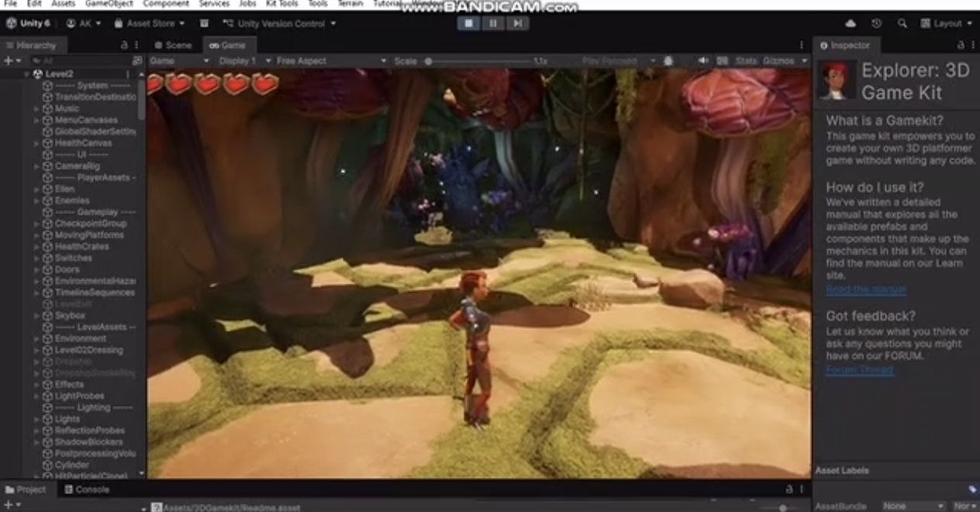
Task: Open the AK account dropdown
Action: [84, 23]
